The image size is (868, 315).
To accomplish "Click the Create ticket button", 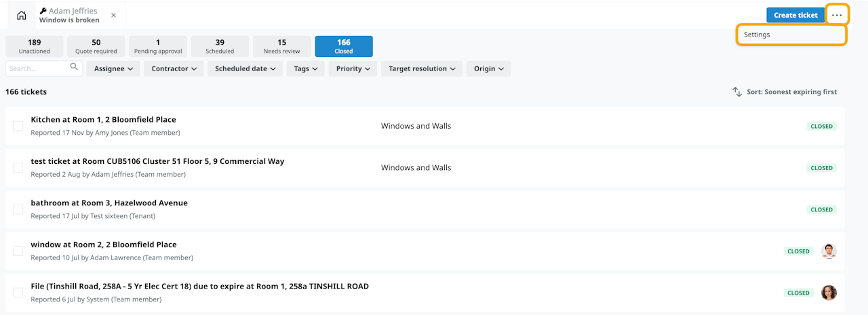I will 795,15.
